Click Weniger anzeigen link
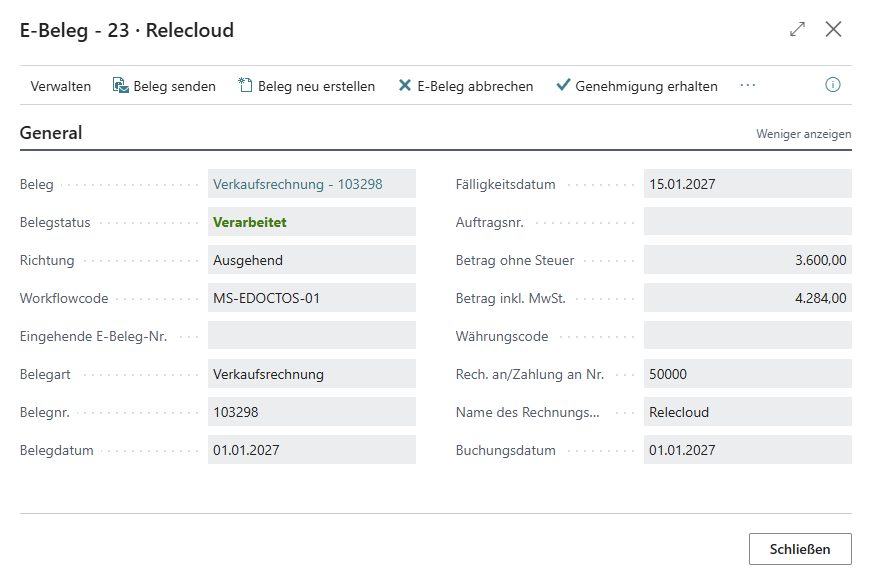The image size is (870, 584). [803, 134]
